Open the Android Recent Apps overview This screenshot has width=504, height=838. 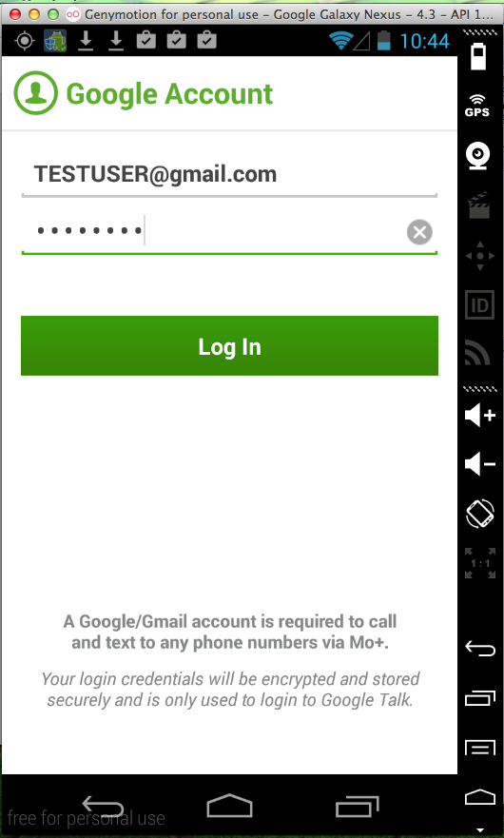point(357,806)
